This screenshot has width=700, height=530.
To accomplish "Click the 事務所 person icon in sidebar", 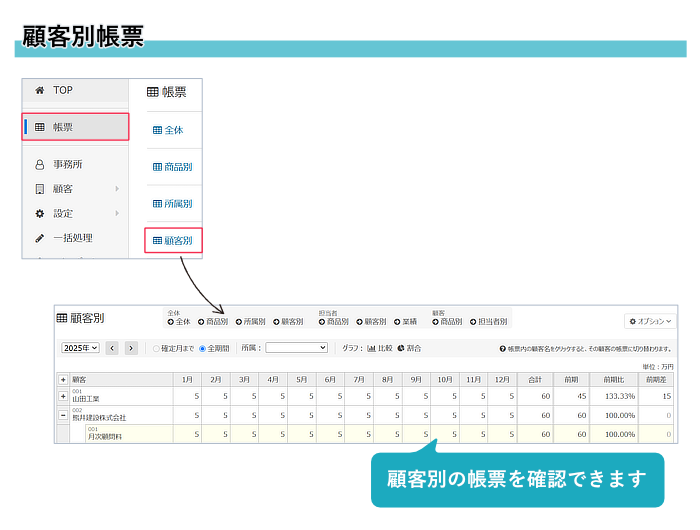I will 39,165.
